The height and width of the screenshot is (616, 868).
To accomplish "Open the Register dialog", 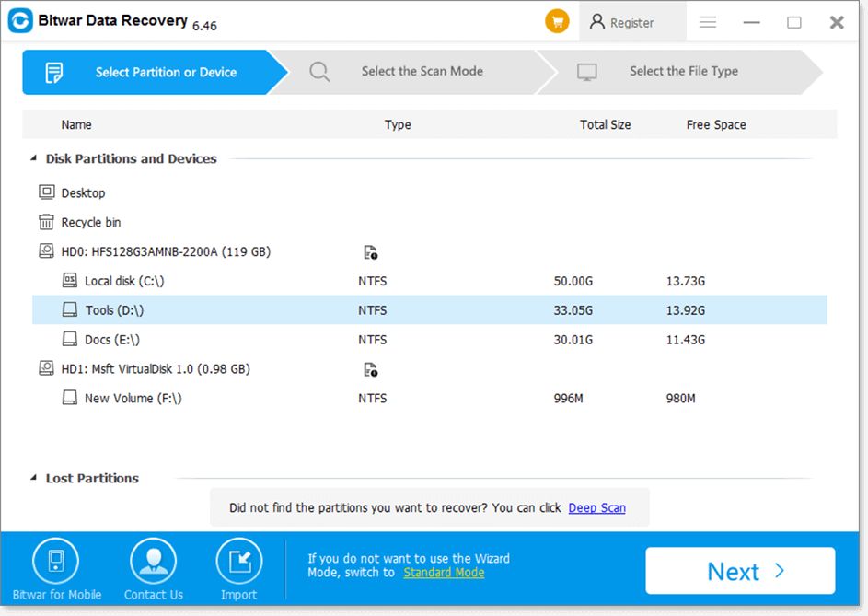I will point(631,22).
